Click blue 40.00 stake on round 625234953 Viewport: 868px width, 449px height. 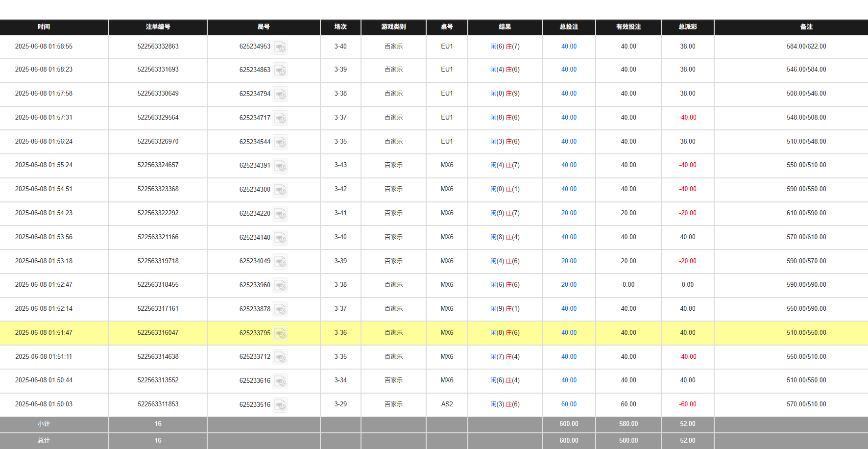click(x=568, y=47)
